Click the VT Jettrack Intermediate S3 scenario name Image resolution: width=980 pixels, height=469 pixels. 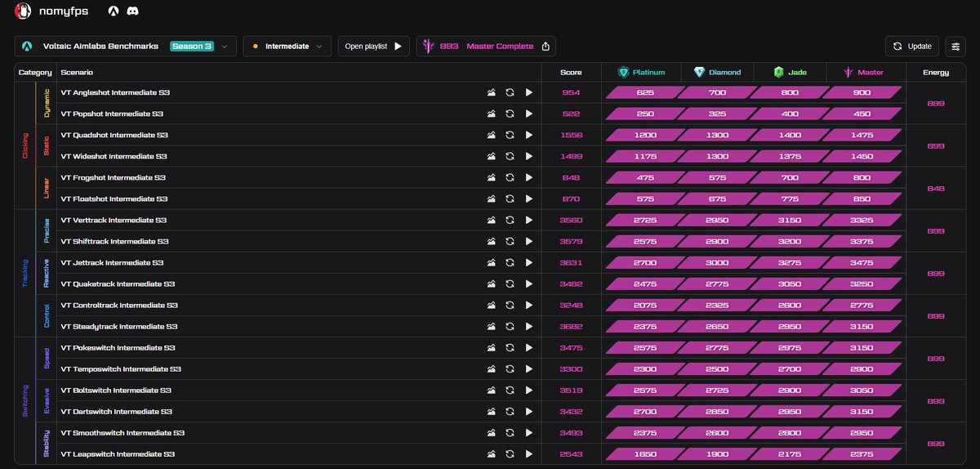pyautogui.click(x=112, y=262)
